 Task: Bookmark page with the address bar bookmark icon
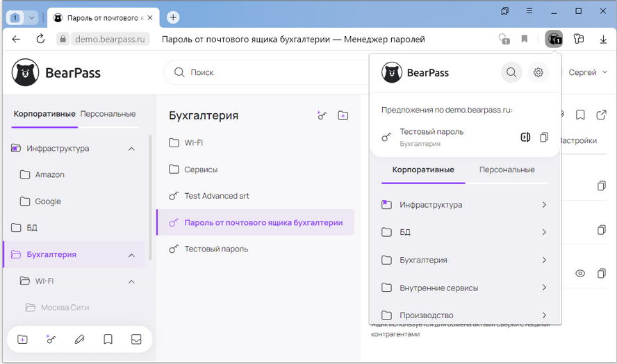tap(524, 39)
